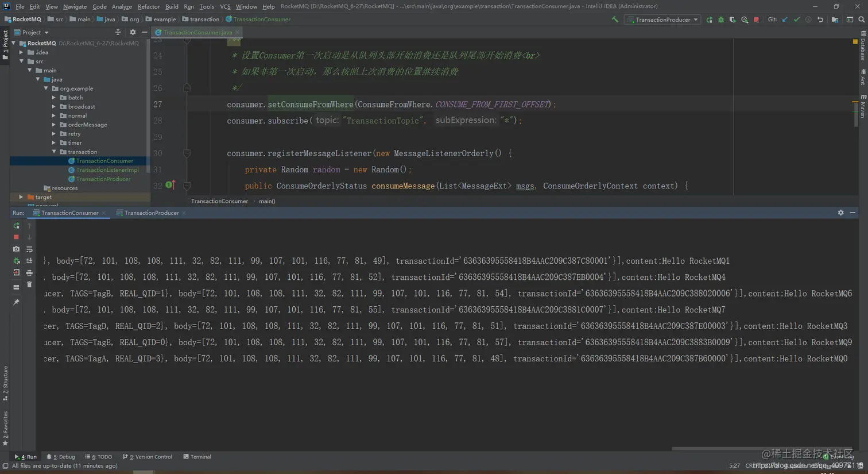Viewport: 868px width, 474px height.
Task: Open Search Everywhere magnifier
Action: (x=861, y=20)
